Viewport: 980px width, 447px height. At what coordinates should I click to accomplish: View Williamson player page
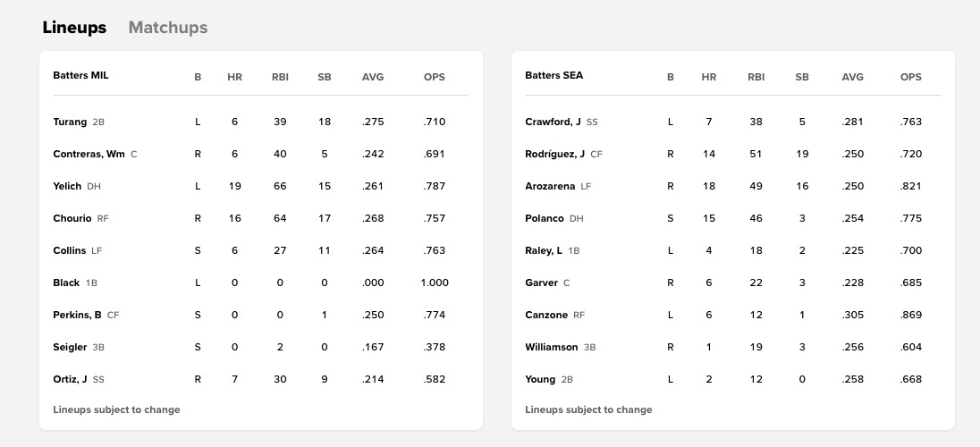[x=551, y=347]
